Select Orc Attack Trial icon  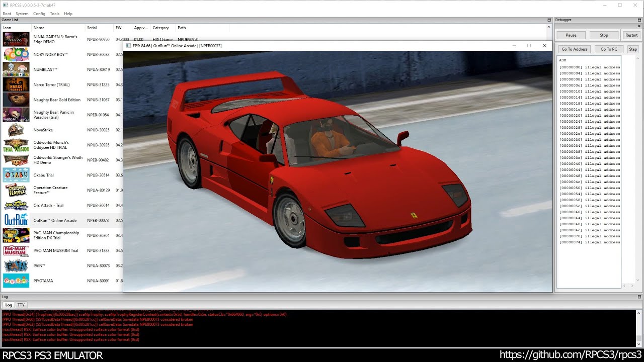[x=16, y=205]
